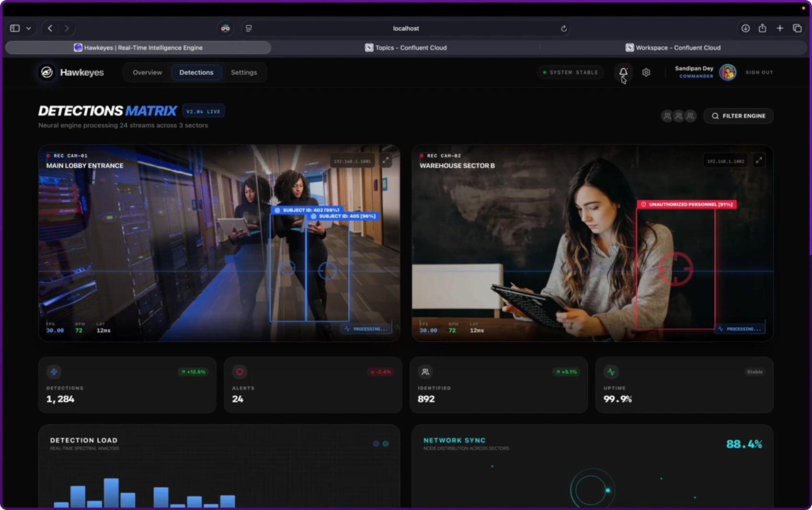Viewport: 812px width, 510px height.
Task: Click the 892 identified value
Action: coord(426,399)
